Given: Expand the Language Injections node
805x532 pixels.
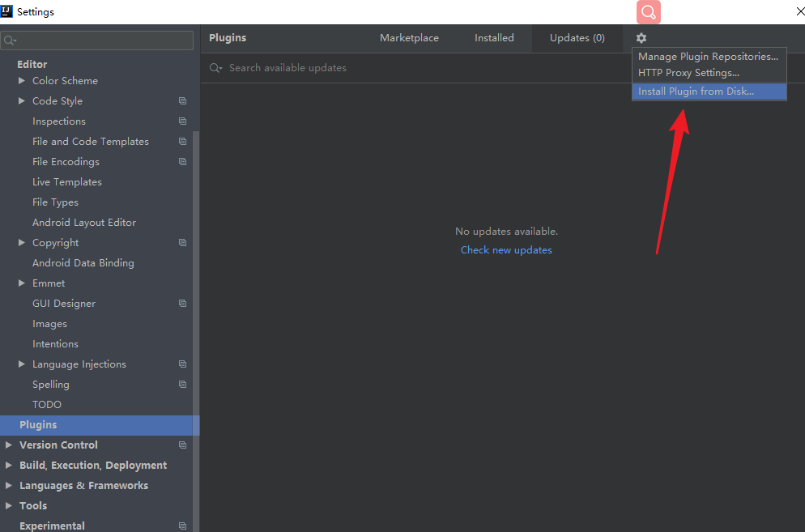Looking at the screenshot, I should click(x=22, y=364).
